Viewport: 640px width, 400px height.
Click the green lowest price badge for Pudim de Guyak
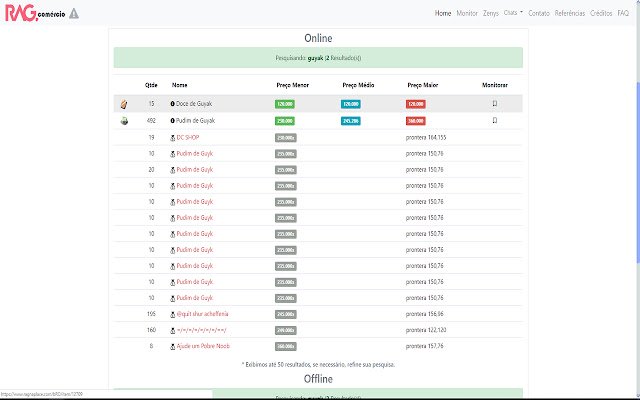[285, 121]
